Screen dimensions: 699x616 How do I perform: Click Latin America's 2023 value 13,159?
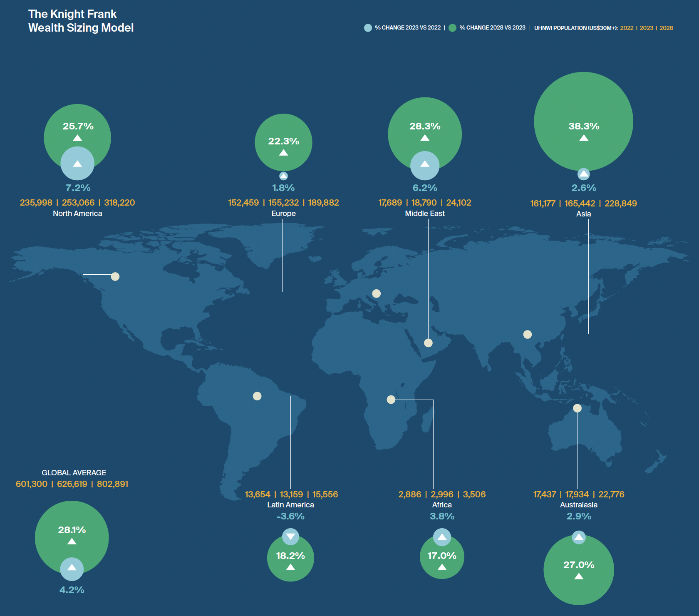point(291,494)
